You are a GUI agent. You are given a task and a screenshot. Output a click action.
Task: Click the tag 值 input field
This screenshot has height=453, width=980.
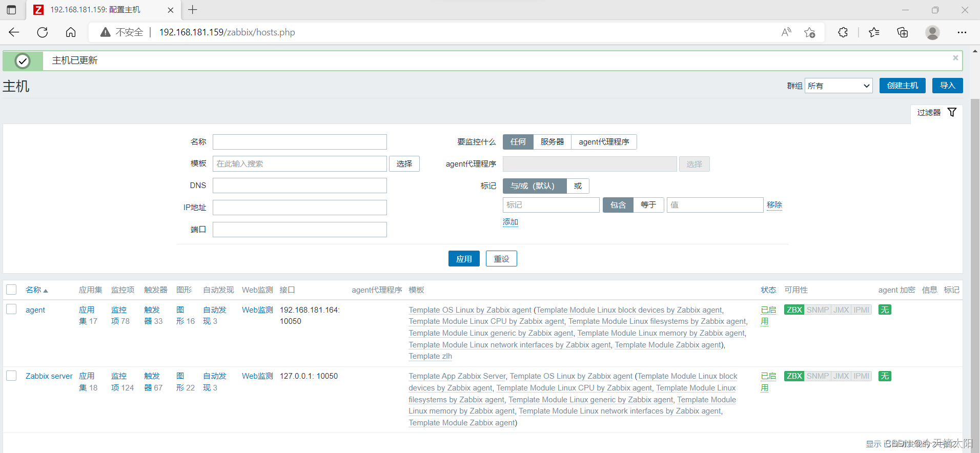pyautogui.click(x=715, y=205)
